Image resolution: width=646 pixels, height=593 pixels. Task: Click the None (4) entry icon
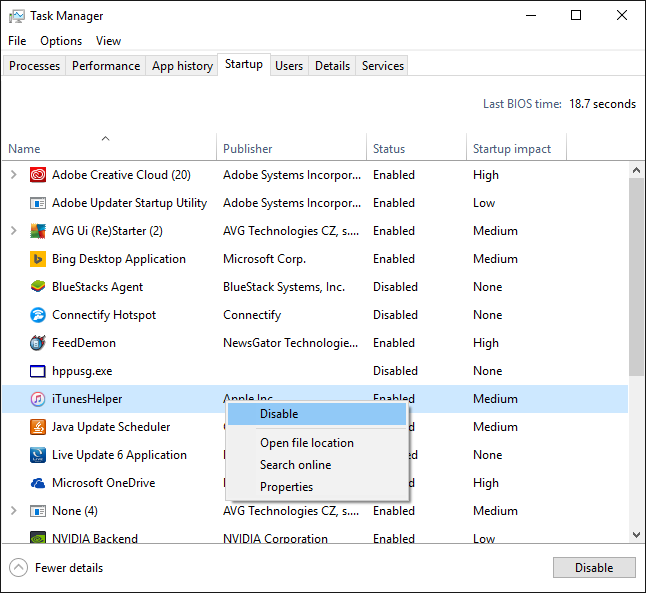(x=38, y=511)
